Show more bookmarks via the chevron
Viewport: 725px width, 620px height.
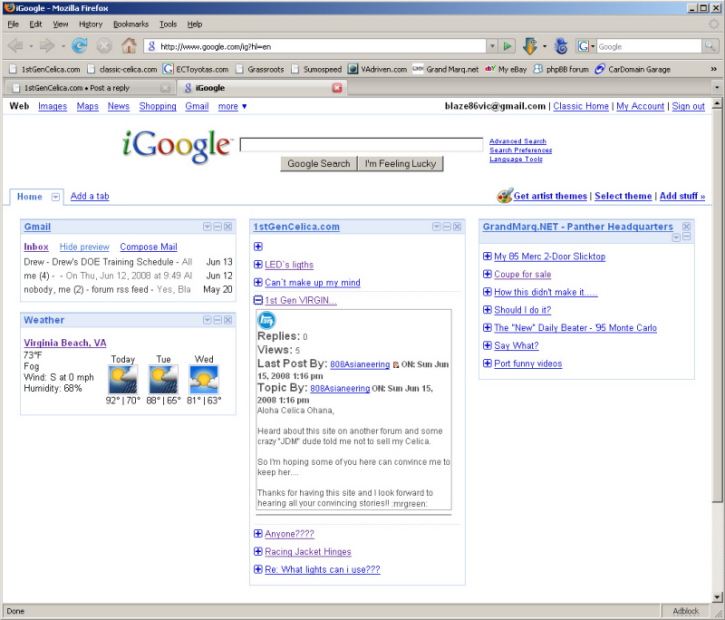tap(713, 69)
